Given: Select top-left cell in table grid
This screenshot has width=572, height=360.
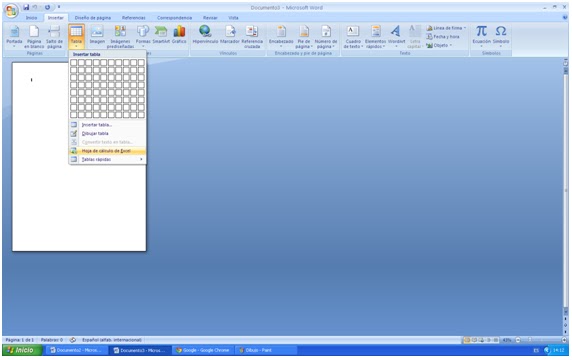Looking at the screenshot, I should 74,63.
